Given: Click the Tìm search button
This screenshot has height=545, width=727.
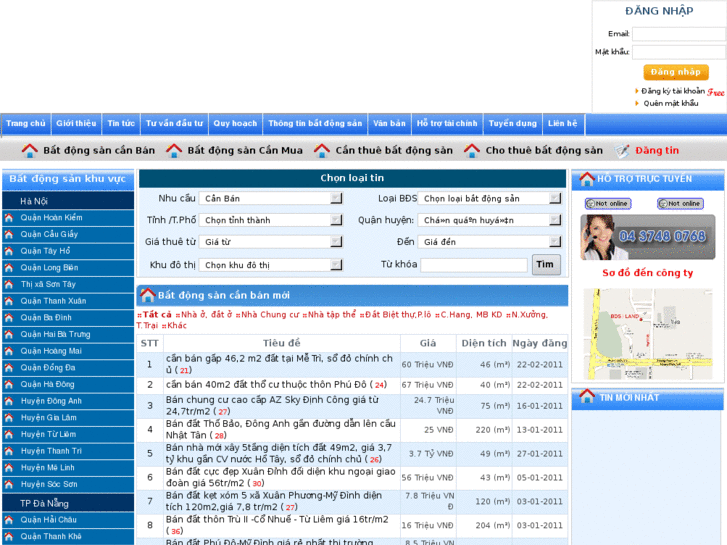Looking at the screenshot, I should tap(546, 264).
